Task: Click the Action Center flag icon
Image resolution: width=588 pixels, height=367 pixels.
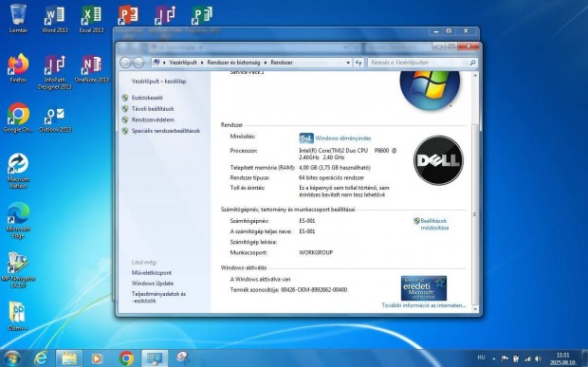Action: [505, 358]
